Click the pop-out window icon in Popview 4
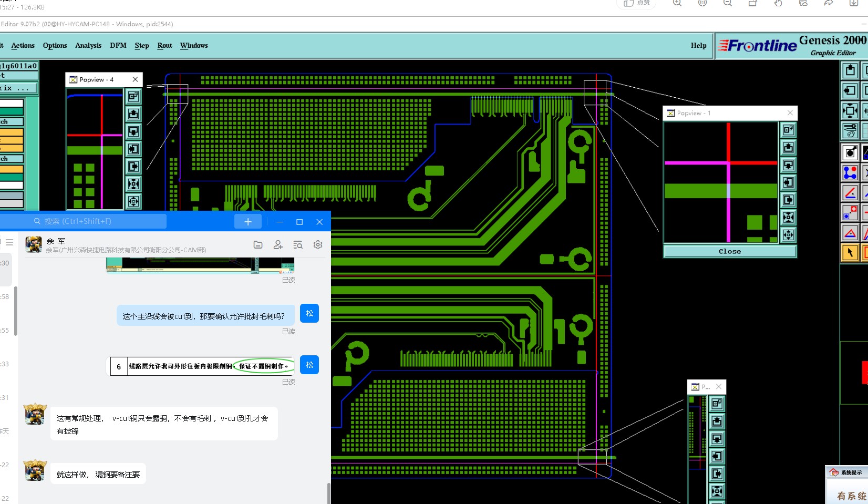This screenshot has height=504, width=868. [133, 96]
